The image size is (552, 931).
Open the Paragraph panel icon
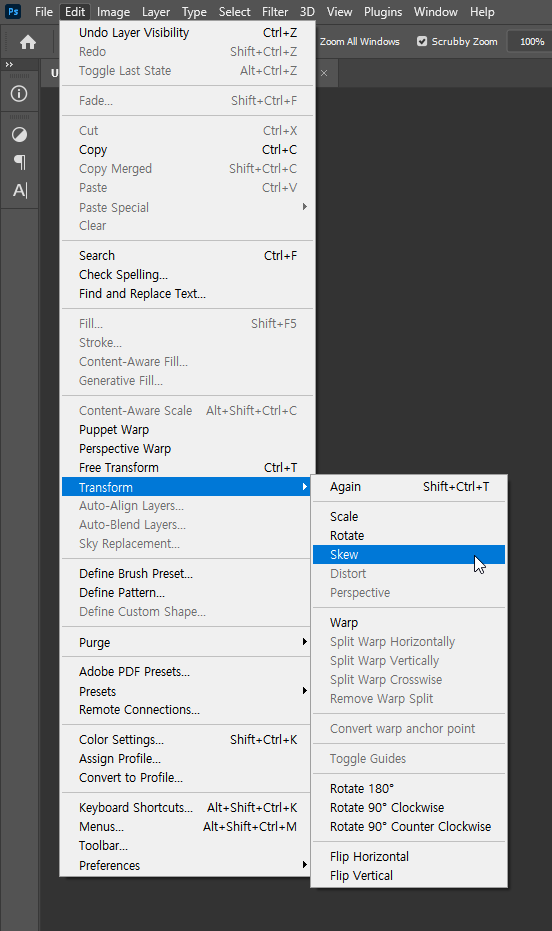(20, 162)
